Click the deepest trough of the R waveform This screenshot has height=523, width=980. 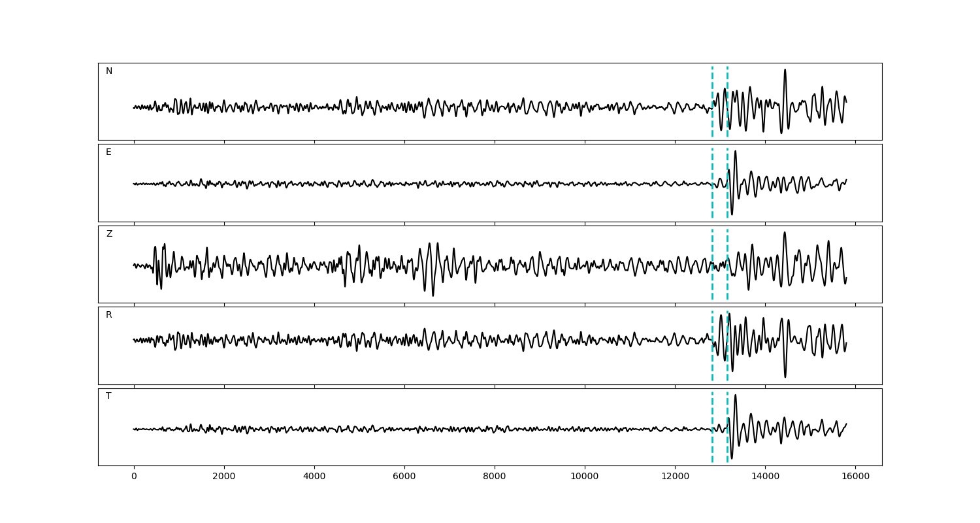(x=785, y=377)
